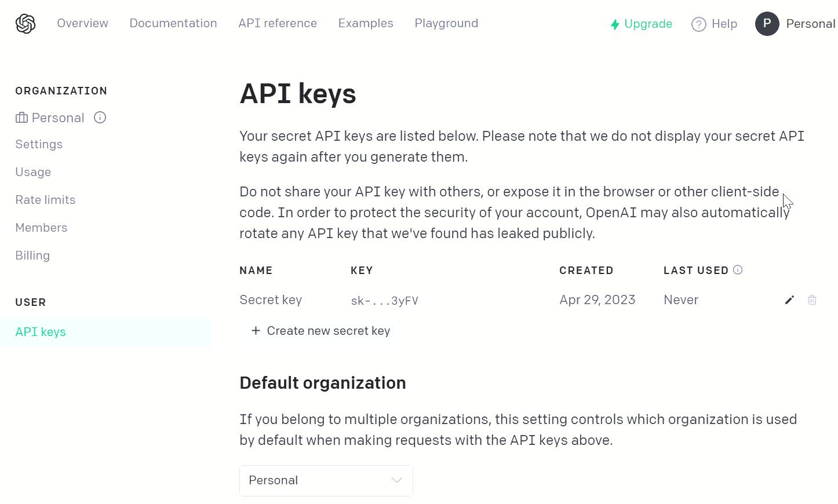Image resolution: width=838 pixels, height=504 pixels.
Task: Show the Last Used column info icon
Action: 738,270
